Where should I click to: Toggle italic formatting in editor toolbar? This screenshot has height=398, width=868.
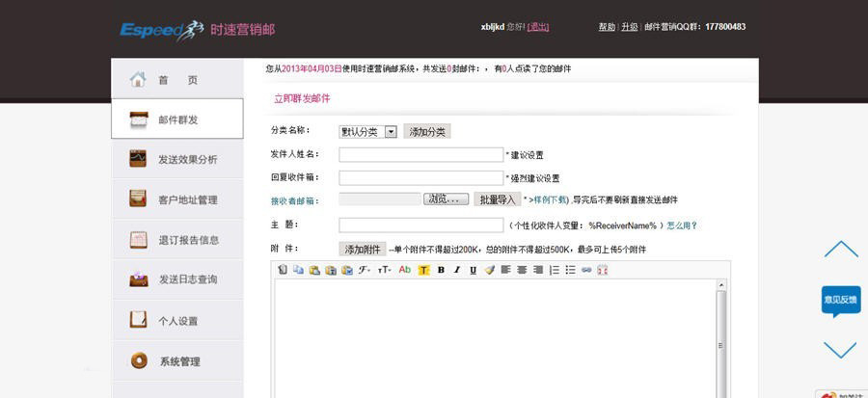(457, 271)
